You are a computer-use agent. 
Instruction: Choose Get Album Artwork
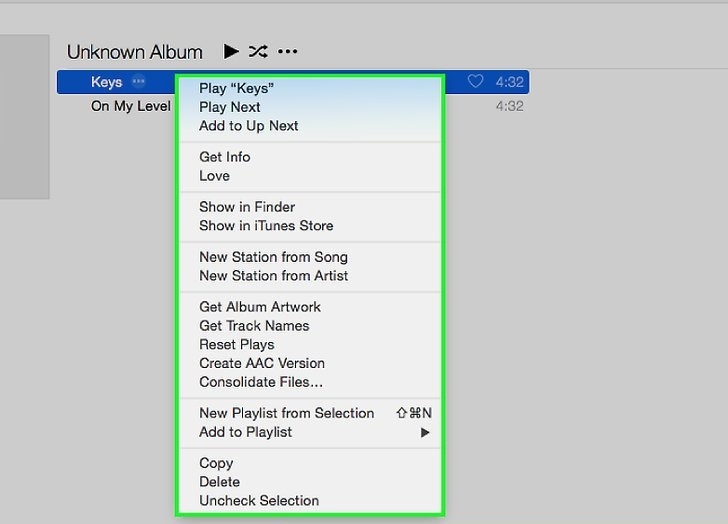tap(310, 307)
